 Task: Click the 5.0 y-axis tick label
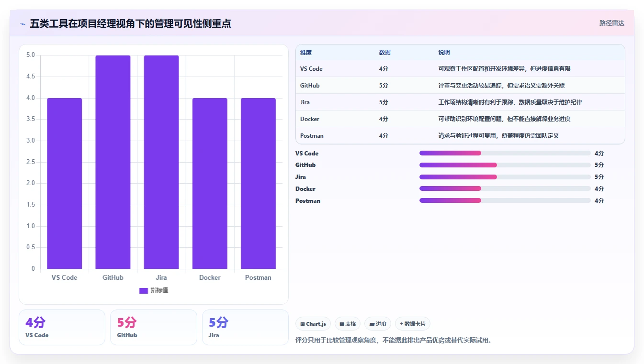pyautogui.click(x=31, y=55)
